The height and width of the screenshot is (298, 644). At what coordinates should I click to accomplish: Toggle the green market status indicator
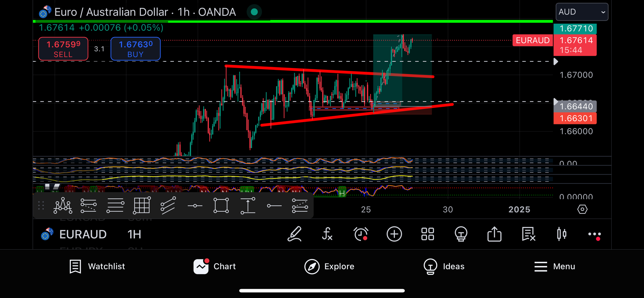point(254,12)
